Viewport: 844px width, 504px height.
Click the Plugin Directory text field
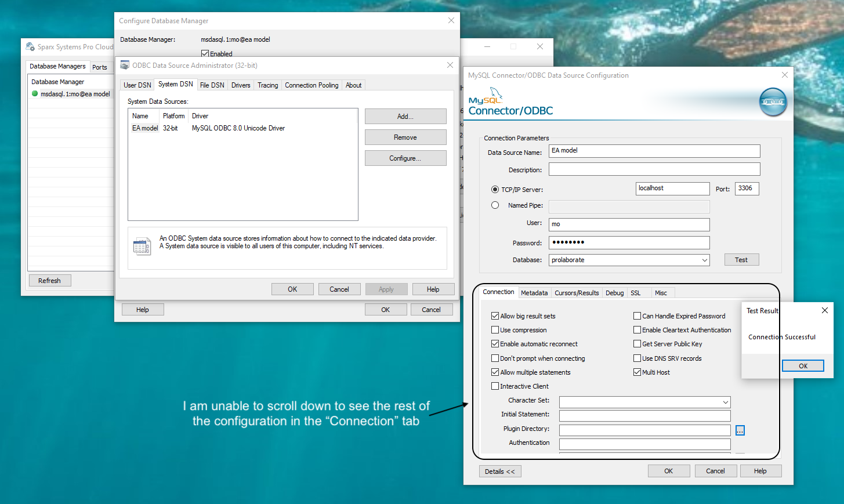pyautogui.click(x=644, y=430)
